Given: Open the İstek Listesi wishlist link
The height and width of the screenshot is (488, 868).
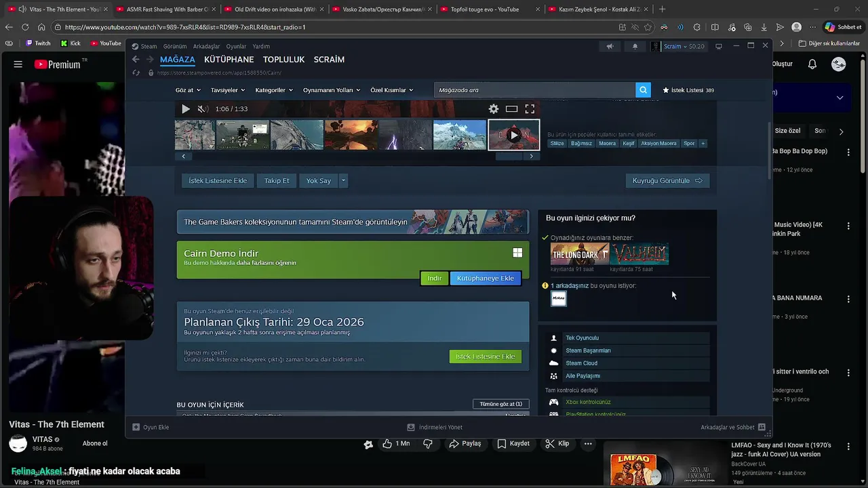Looking at the screenshot, I should pyautogui.click(x=688, y=90).
